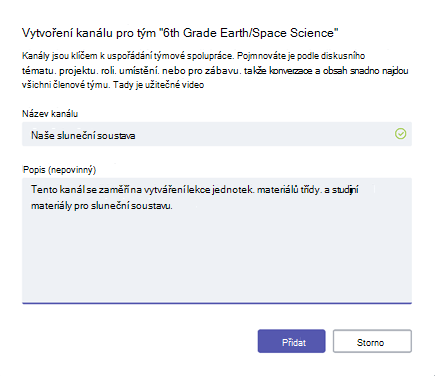Open the 'Tady je užitečné video' link

158,85
